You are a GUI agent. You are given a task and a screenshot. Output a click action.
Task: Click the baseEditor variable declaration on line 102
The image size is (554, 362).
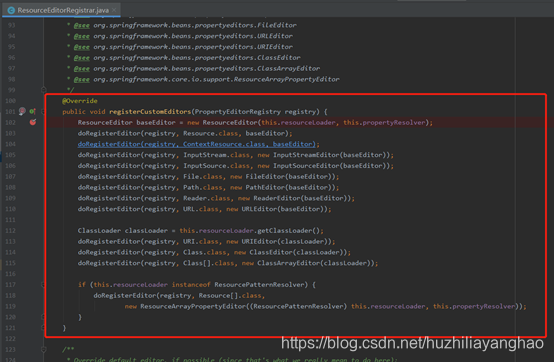click(x=156, y=123)
